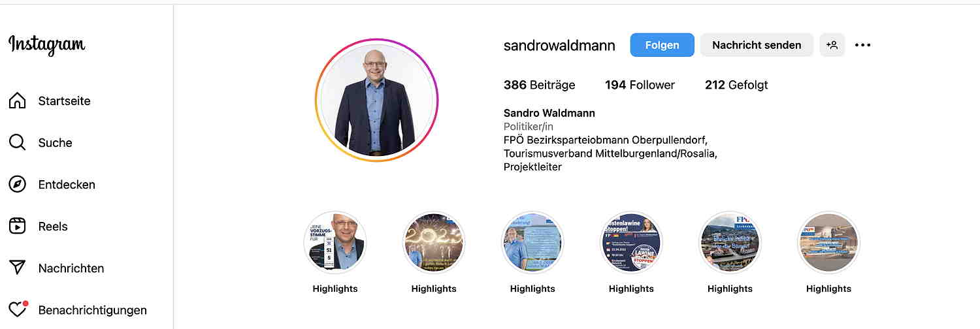Image resolution: width=980 pixels, height=329 pixels.
Task: Open the three-dot options menu
Action: pos(863,45)
